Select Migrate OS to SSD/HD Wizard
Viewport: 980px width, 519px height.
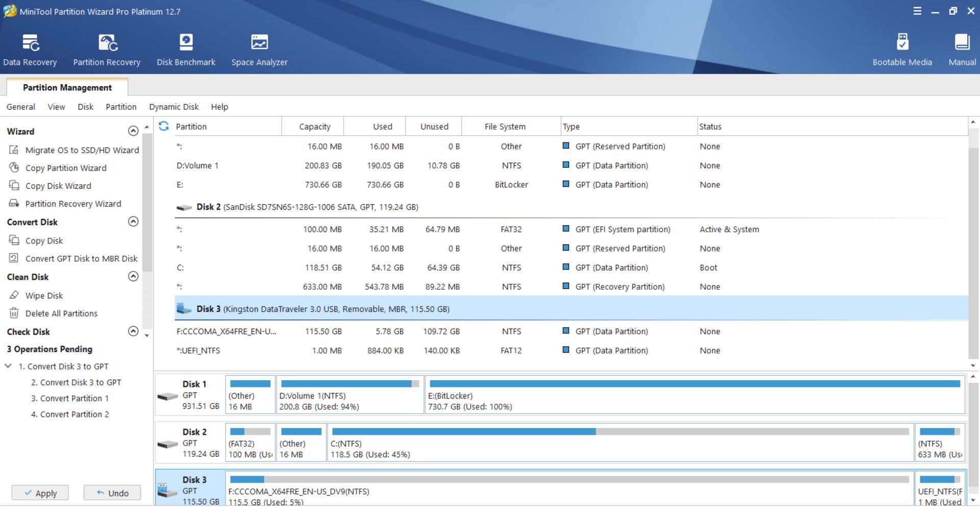click(82, 150)
